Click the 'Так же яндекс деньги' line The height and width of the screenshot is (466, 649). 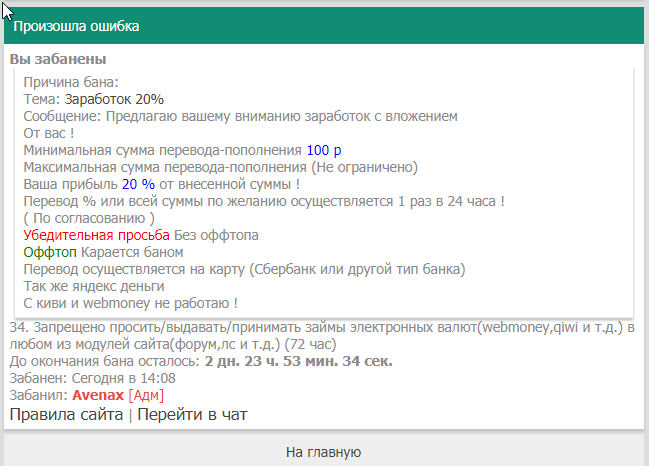94,286
